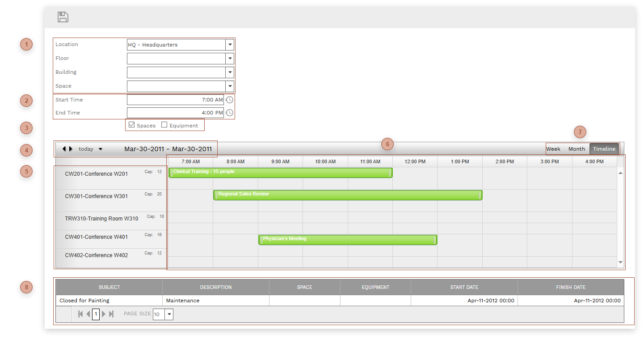Jump to first page of grid
This screenshot has width=644, height=339.
80,314
